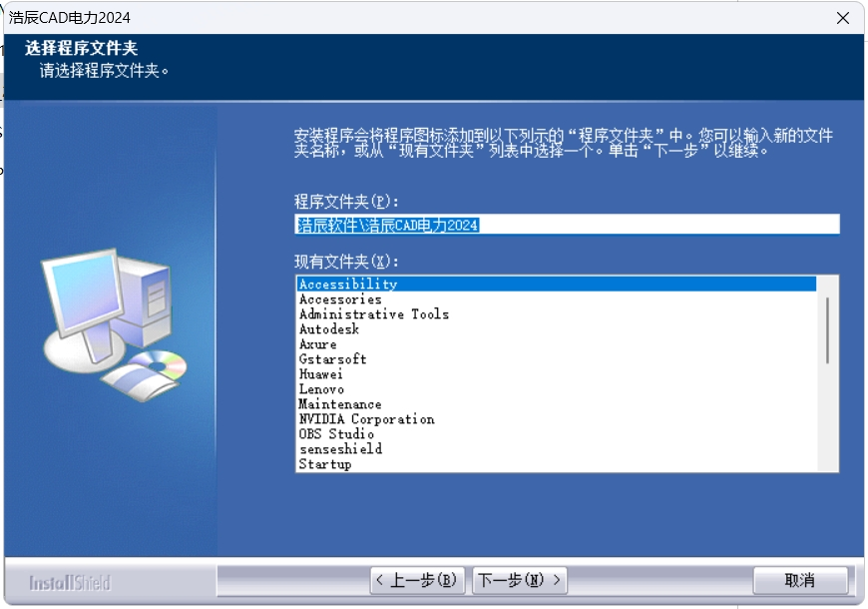The width and height of the screenshot is (868, 609).
Task: Select NVIDIA Corporation in the list
Action: coord(399,418)
